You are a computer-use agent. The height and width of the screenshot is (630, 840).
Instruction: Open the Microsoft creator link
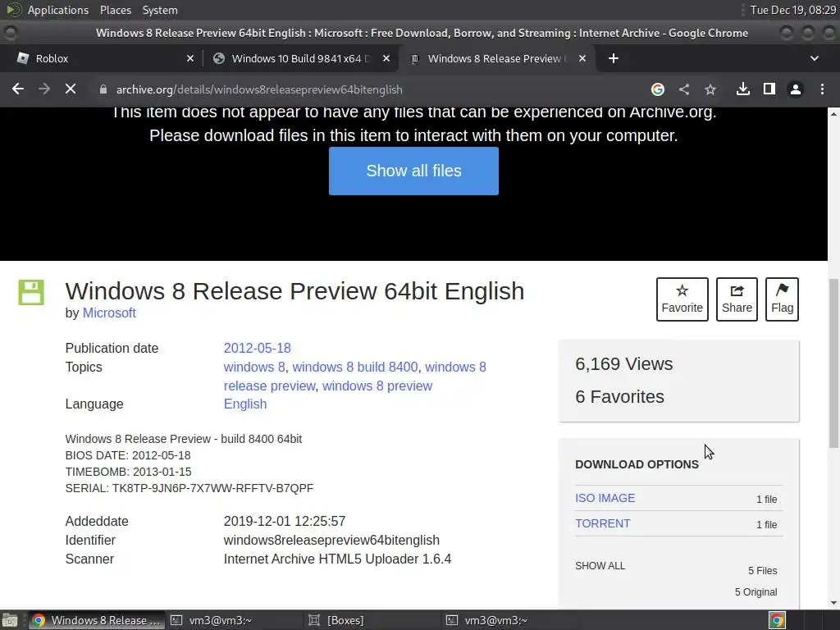coord(109,313)
